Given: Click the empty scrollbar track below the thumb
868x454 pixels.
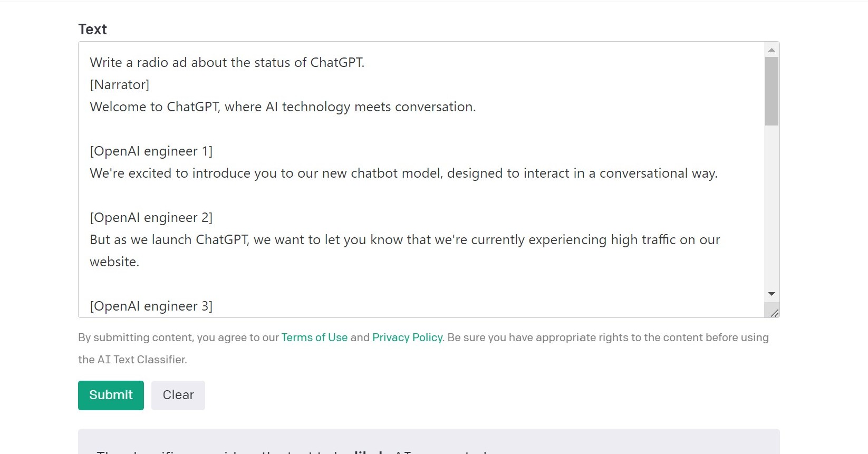Looking at the screenshot, I should 771,211.
